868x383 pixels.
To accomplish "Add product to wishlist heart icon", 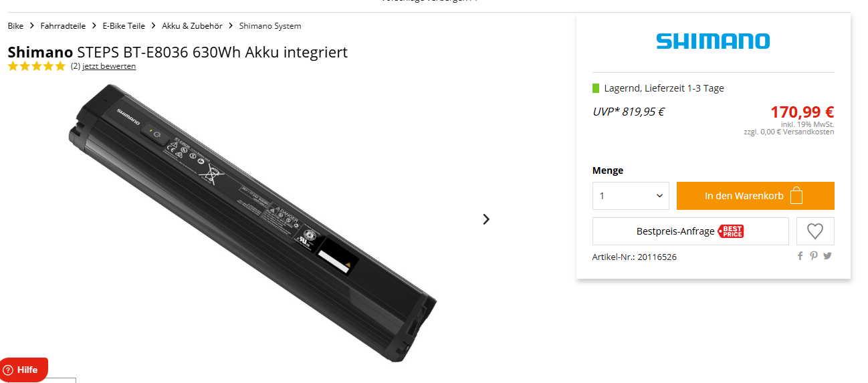I will (x=815, y=231).
